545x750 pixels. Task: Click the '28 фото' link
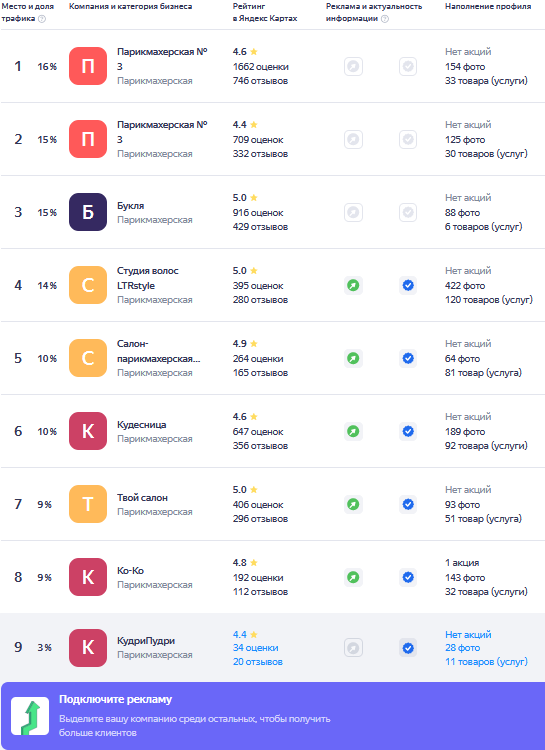(x=462, y=648)
